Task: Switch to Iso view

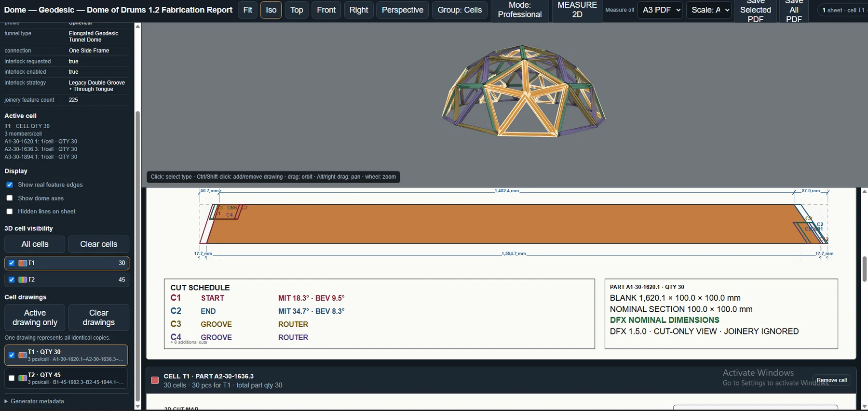Action: (271, 10)
